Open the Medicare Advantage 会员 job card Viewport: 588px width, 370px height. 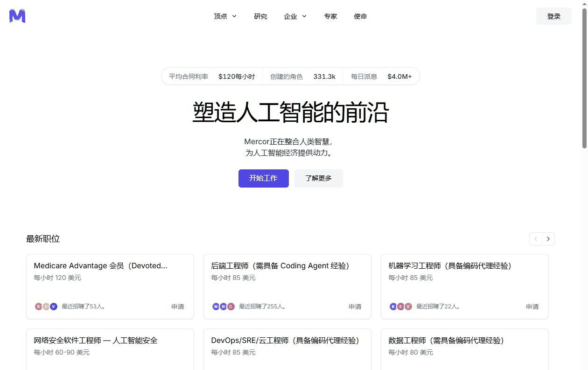(x=110, y=286)
